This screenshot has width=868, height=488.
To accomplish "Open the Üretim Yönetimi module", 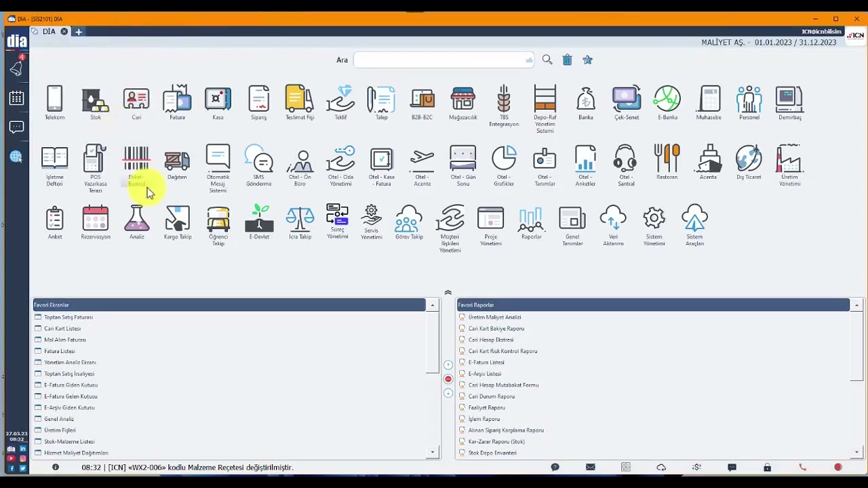I will point(789,166).
